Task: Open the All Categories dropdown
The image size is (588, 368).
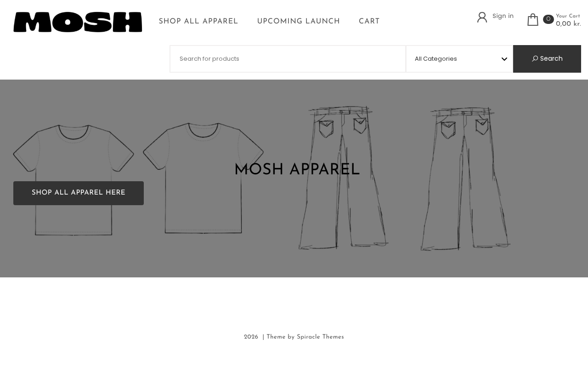Action: 459,59
